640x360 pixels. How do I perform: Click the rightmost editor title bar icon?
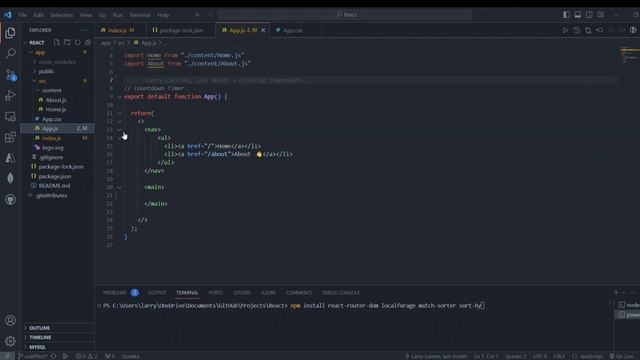633,30
